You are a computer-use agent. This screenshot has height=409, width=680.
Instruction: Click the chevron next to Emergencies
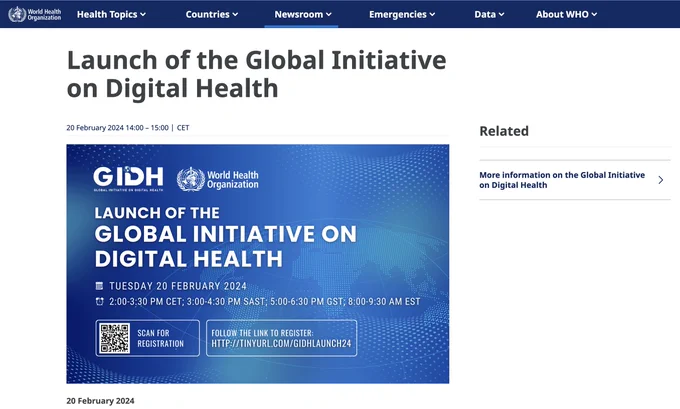click(432, 15)
